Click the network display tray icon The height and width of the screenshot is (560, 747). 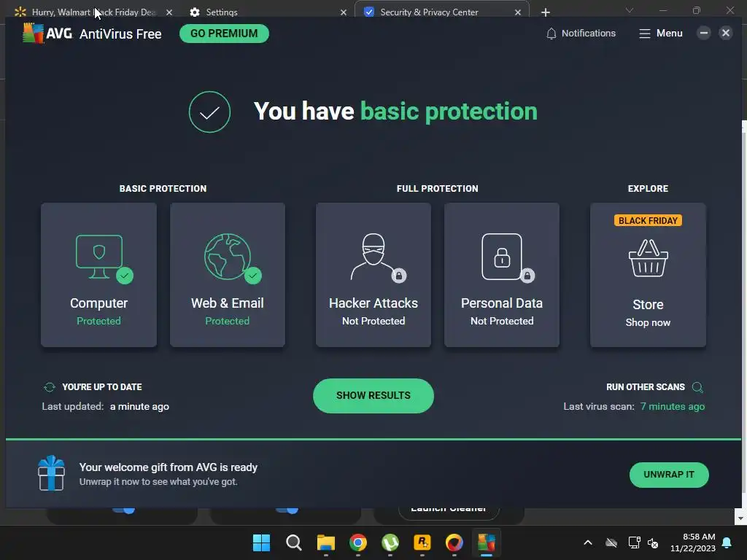(634, 542)
